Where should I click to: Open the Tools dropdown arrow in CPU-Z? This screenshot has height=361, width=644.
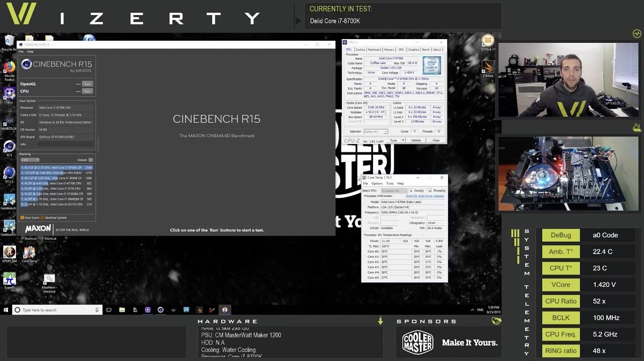(402, 139)
